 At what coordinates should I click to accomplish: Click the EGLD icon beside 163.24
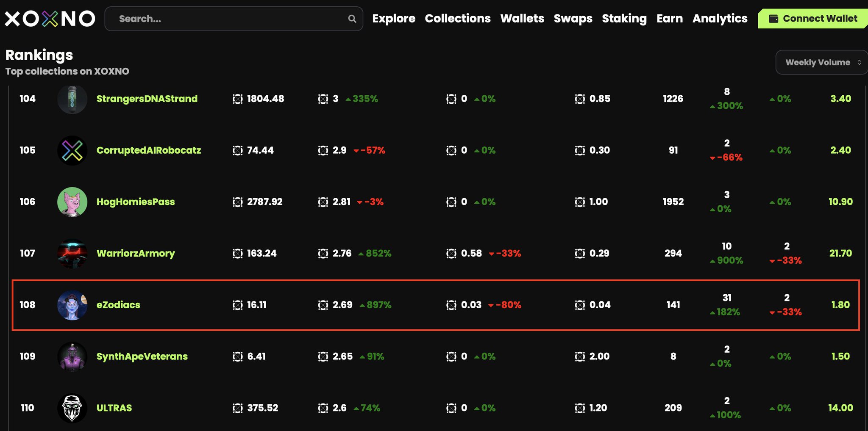(238, 254)
